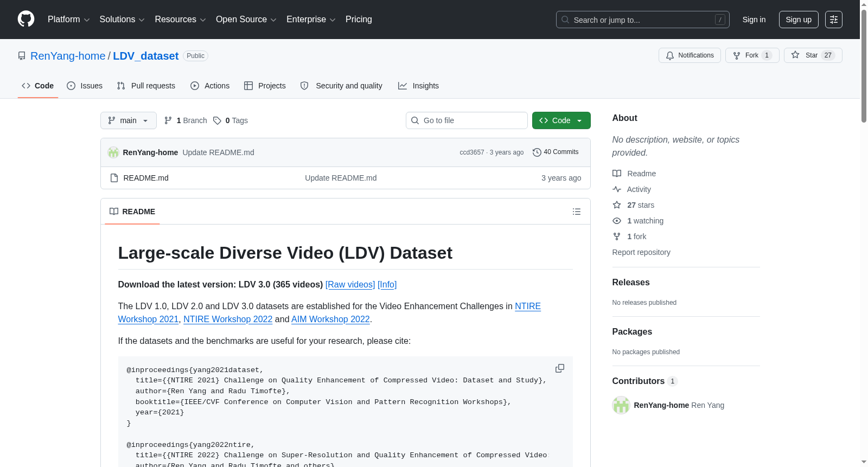Open the green Code dropdown

click(x=561, y=120)
